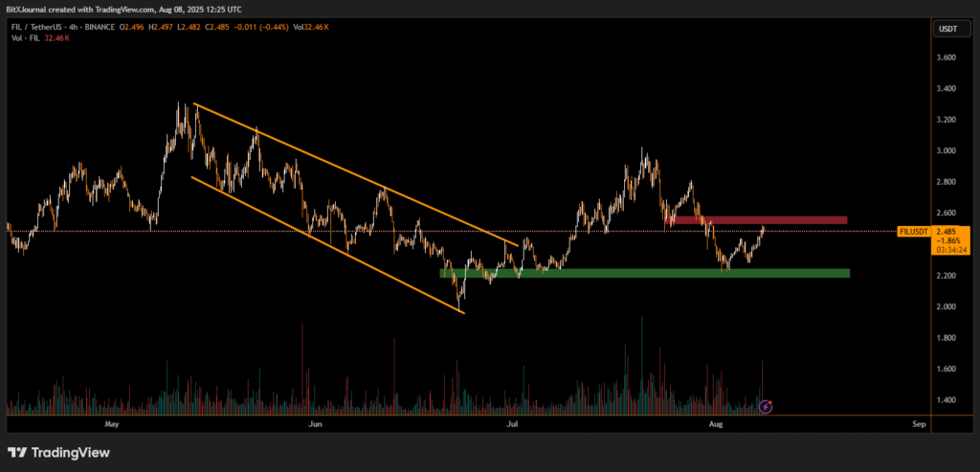Select the lower orange channel trendline
This screenshot has height=472, width=980.
[x=325, y=244]
